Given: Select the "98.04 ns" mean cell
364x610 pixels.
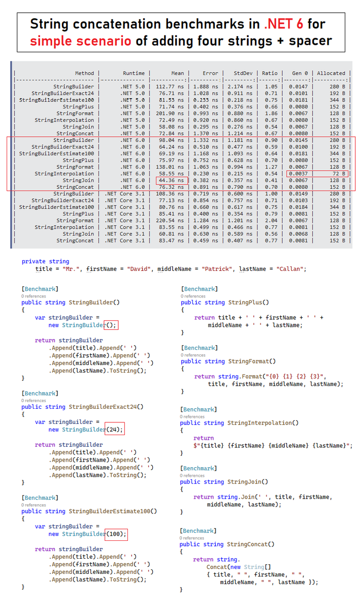Looking at the screenshot, I should pos(172,140).
